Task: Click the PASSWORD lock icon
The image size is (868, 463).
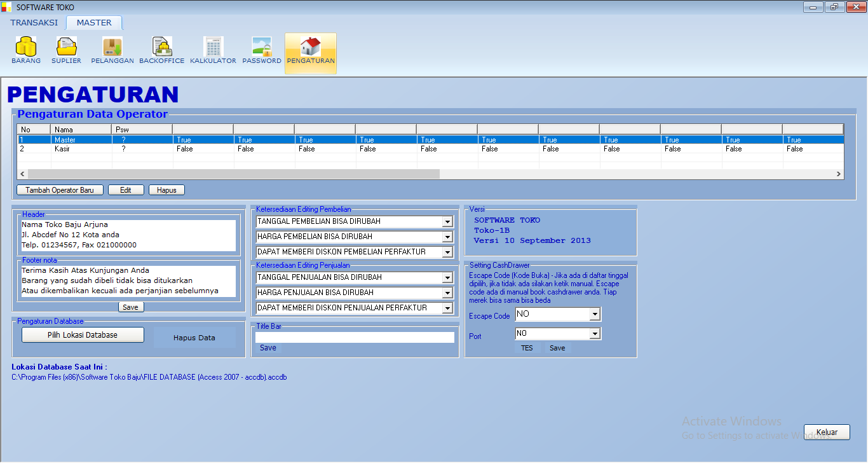Action: 261,47
